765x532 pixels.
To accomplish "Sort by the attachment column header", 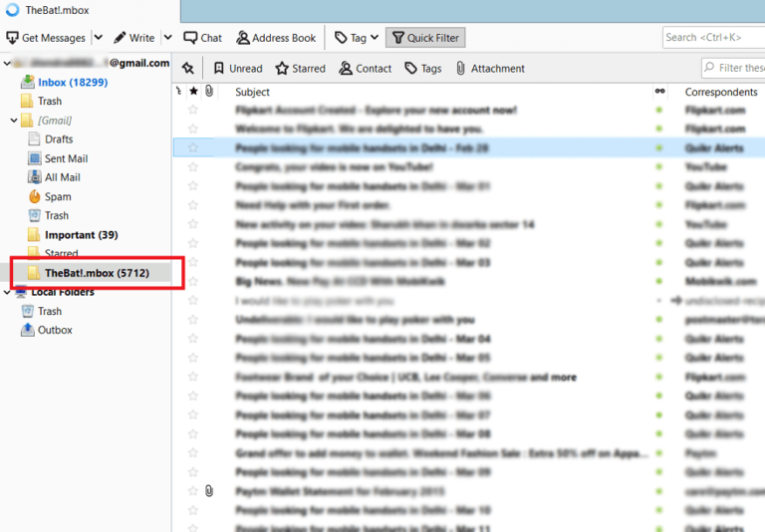I will pos(209,92).
